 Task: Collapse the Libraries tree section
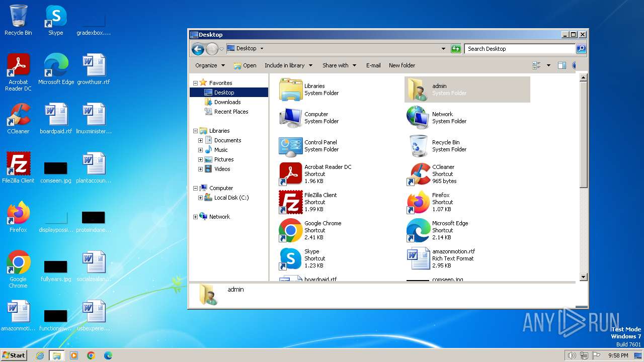point(196,131)
